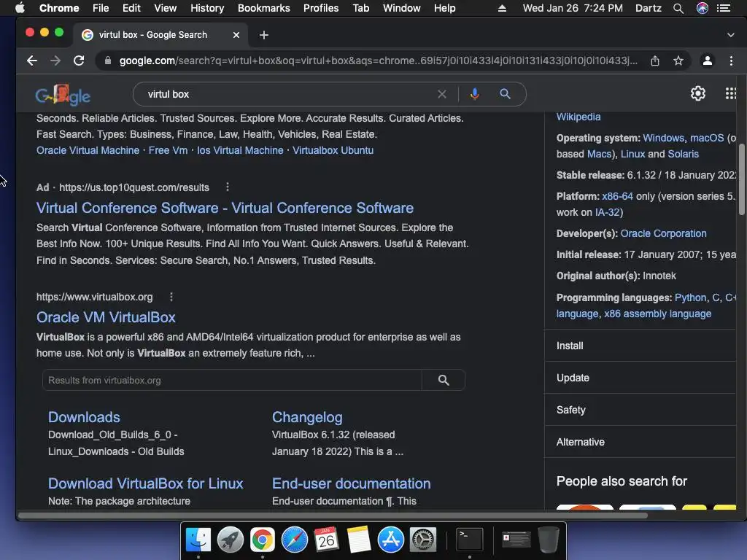This screenshot has width=747, height=560.
Task: Open a new browser tab
Action: tap(264, 35)
